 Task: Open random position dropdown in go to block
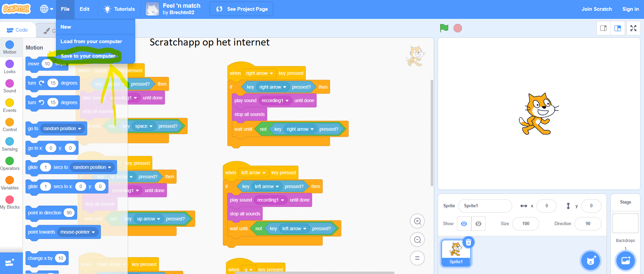pos(62,129)
